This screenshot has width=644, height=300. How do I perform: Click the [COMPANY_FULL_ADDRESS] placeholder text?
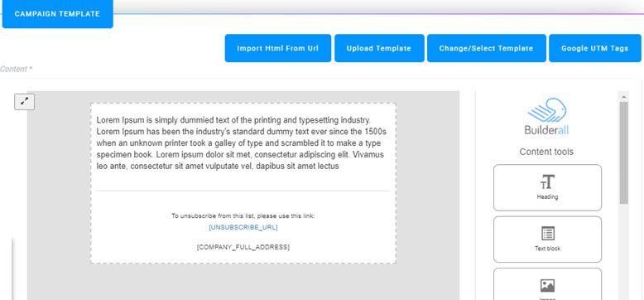click(x=243, y=247)
